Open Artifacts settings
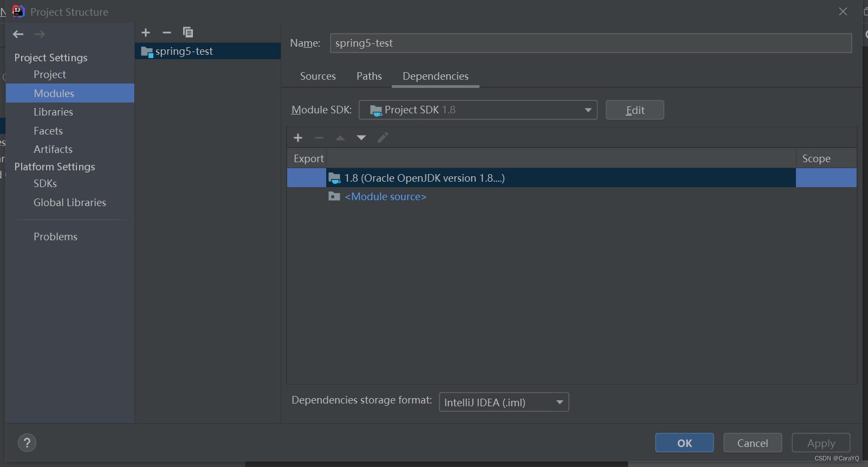Viewport: 868px width, 467px height. pos(53,149)
